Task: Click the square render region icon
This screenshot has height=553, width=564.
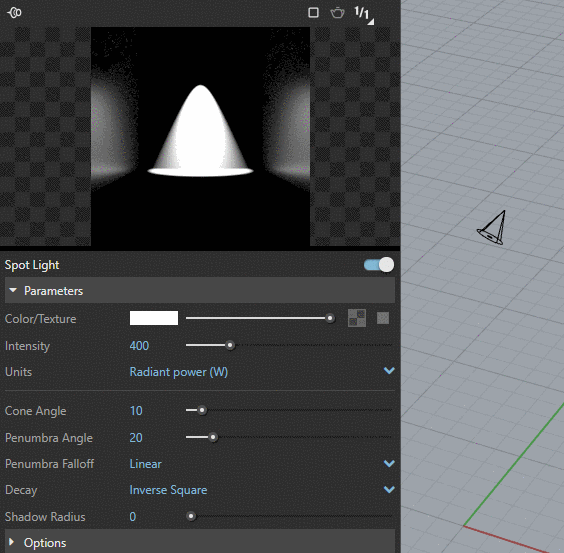Action: tap(313, 13)
